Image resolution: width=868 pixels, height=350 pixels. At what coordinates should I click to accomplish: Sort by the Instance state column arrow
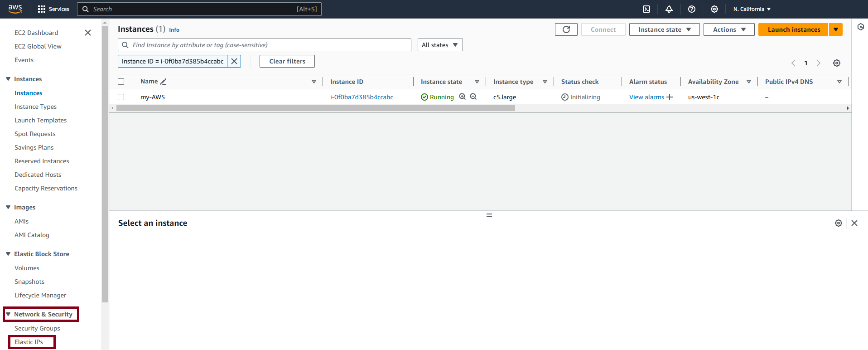[x=477, y=82]
